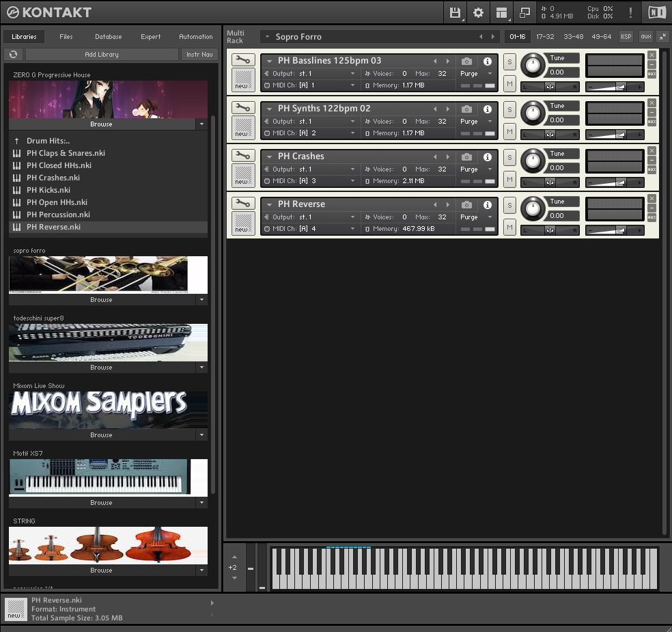Mute the PH Synths 122bpm 02 instrument
Image resolution: width=672 pixels, height=632 pixels.
coord(509,132)
